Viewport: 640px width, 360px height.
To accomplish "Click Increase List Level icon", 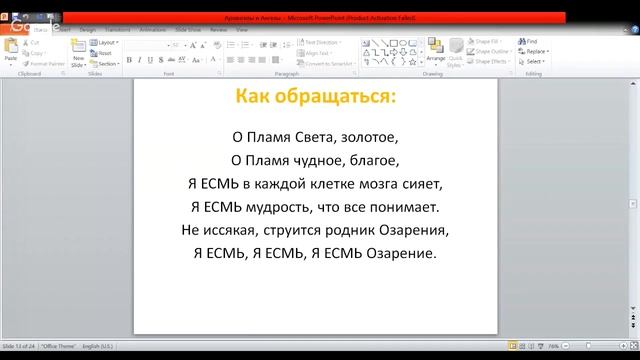I will coord(273,45).
